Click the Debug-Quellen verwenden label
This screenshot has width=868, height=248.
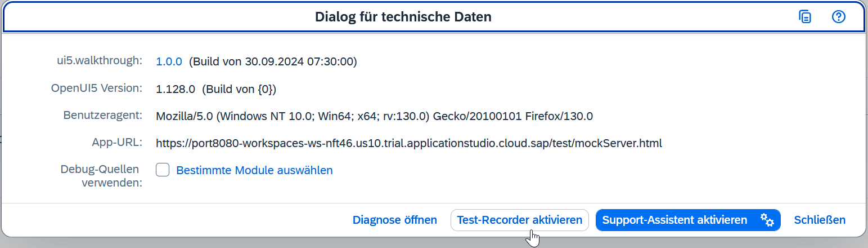[102, 175]
